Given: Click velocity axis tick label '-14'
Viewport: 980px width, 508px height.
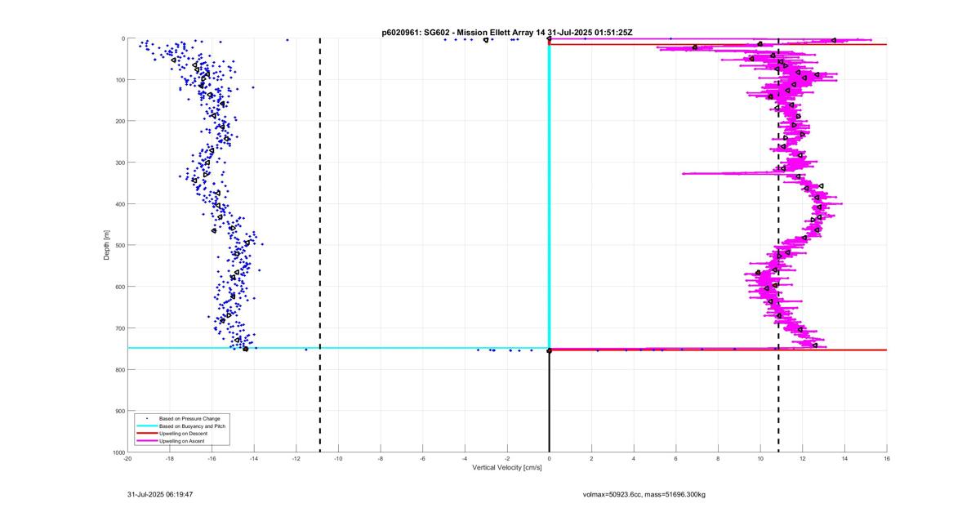Looking at the screenshot, I should click(254, 458).
